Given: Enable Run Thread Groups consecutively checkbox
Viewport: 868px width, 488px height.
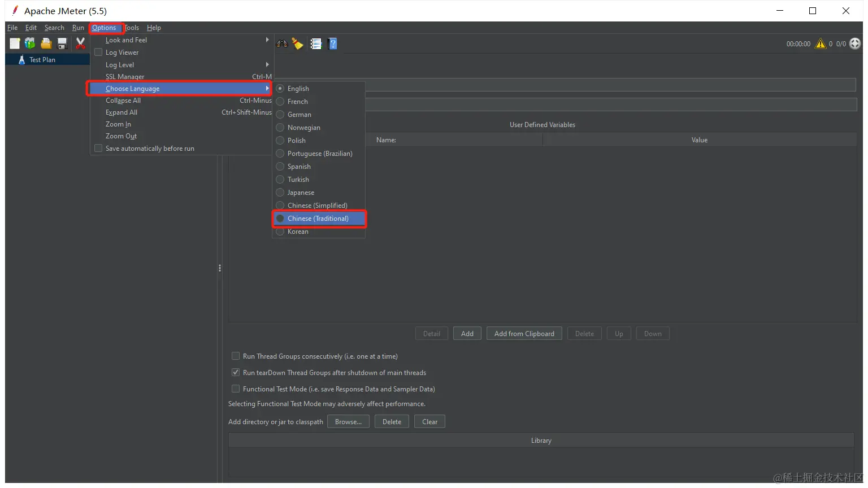Looking at the screenshot, I should click(236, 356).
